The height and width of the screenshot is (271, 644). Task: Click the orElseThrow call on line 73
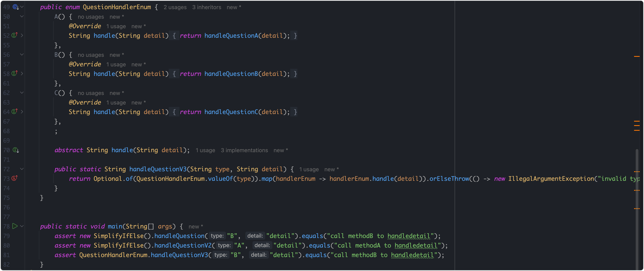point(449,179)
